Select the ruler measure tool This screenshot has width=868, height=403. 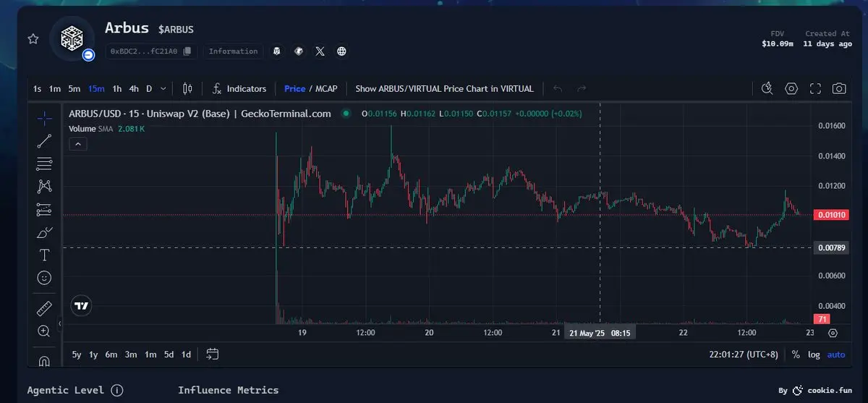44,309
